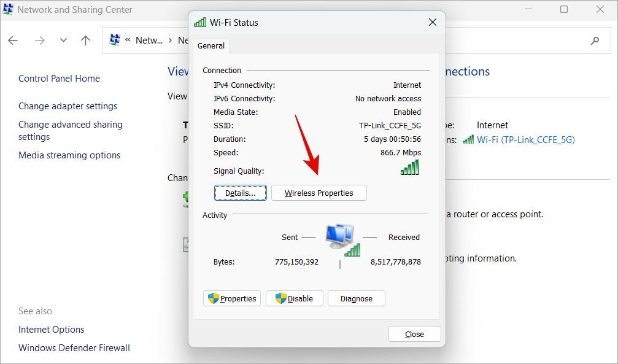Click the Network and Sharing Center title icon

8,9
